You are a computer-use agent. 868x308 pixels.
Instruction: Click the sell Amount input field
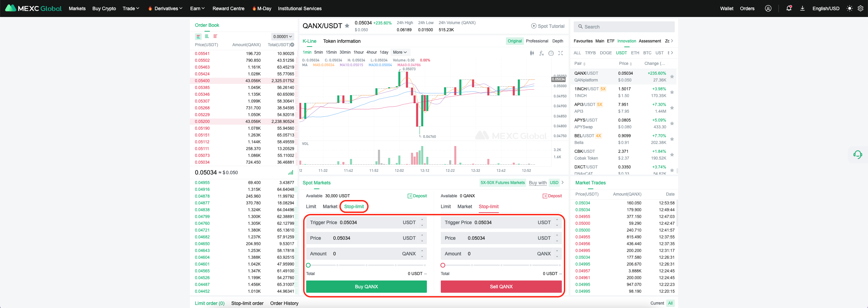(501, 254)
